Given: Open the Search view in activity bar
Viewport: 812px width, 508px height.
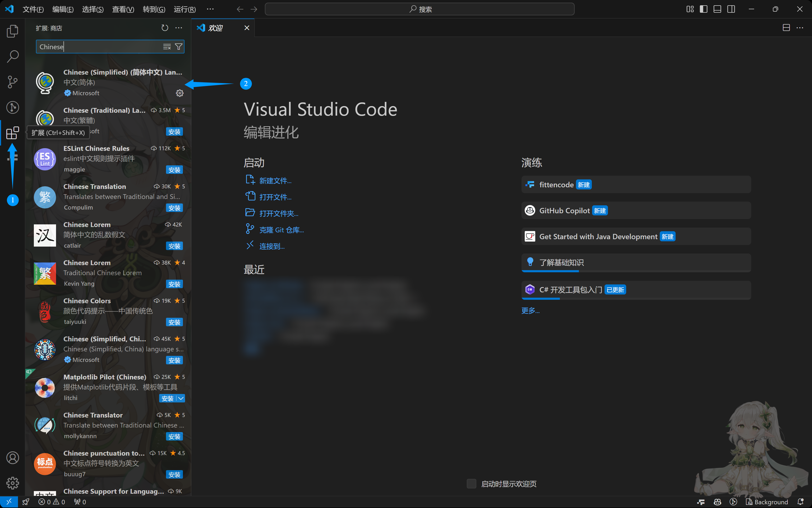Looking at the screenshot, I should (12, 56).
